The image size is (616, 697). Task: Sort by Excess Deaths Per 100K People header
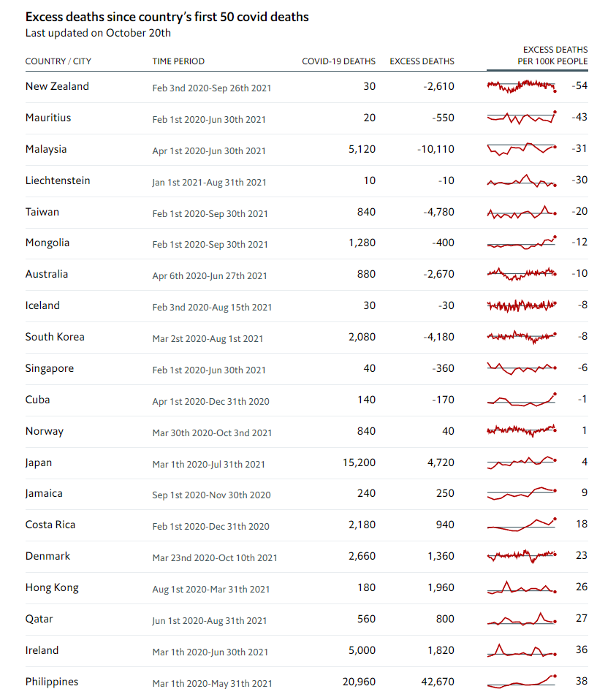click(x=552, y=56)
